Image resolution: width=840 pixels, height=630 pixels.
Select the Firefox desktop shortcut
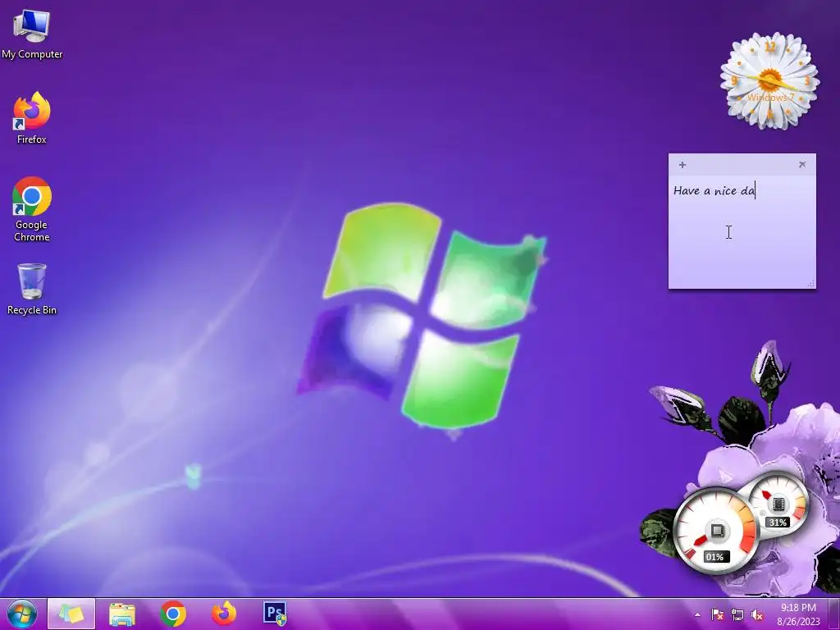tap(32, 118)
